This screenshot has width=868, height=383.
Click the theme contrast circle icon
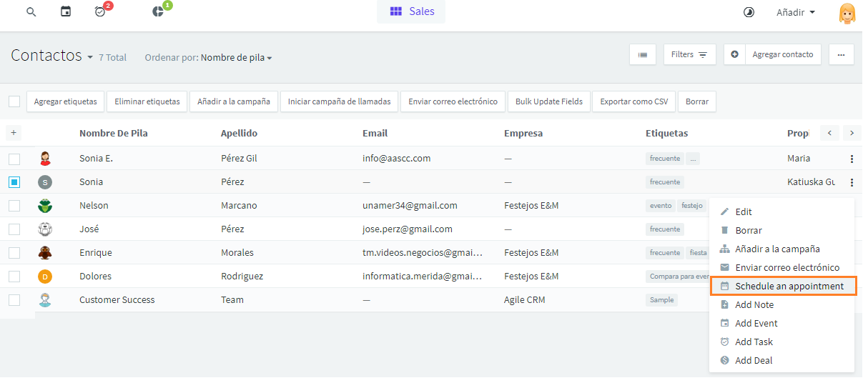[749, 12]
